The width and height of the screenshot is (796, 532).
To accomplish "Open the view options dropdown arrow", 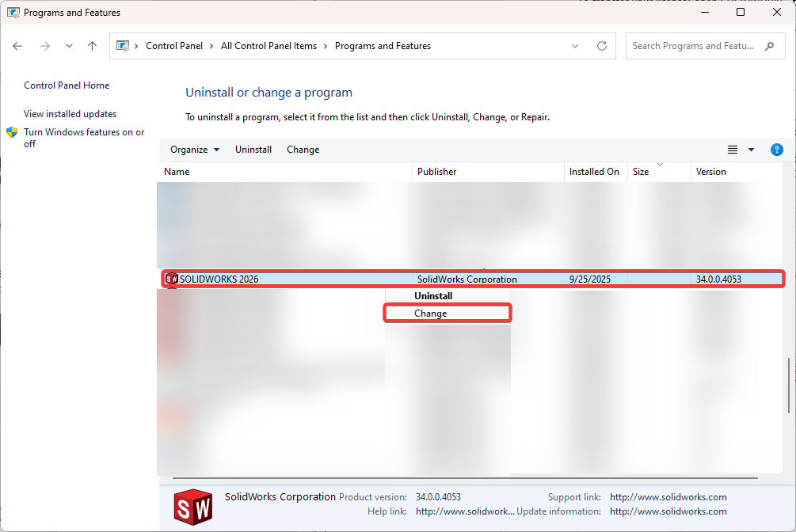I will point(752,150).
